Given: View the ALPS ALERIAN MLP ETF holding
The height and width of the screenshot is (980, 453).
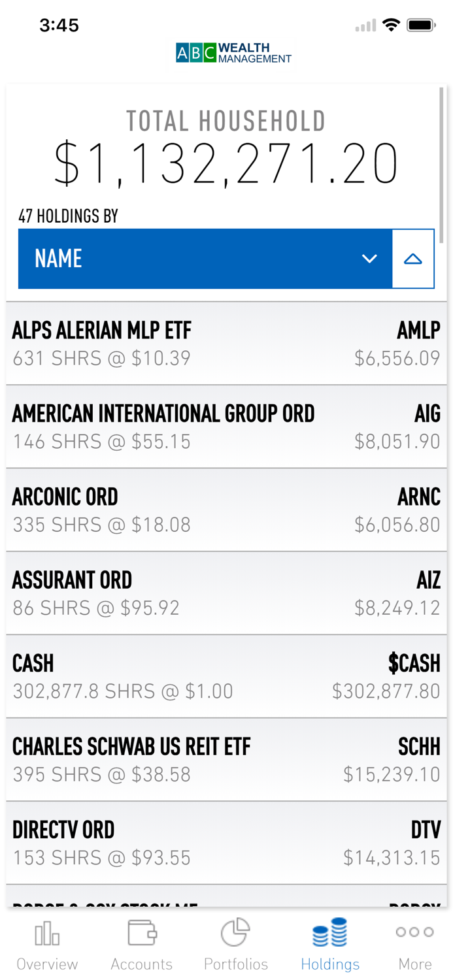Looking at the screenshot, I should click(226, 343).
